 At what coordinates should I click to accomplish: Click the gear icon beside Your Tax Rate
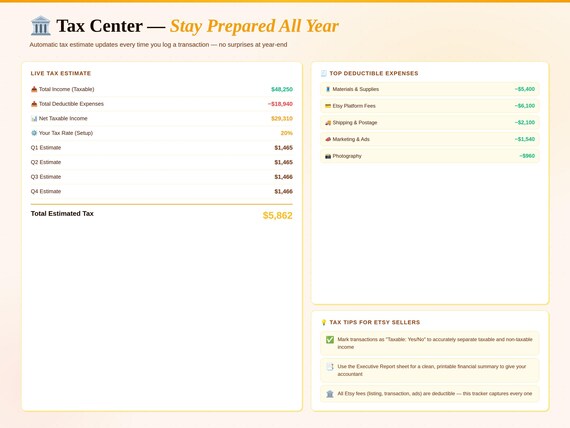click(x=34, y=133)
